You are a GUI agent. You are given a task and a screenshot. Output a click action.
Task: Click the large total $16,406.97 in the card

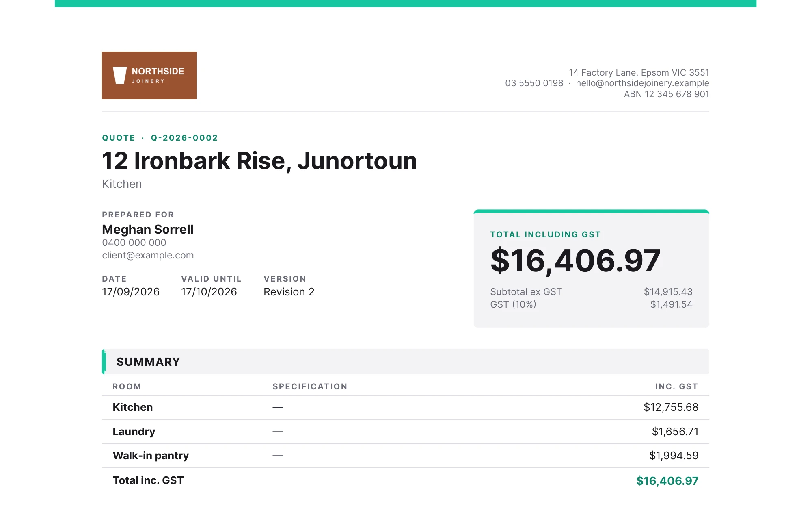coord(575,261)
